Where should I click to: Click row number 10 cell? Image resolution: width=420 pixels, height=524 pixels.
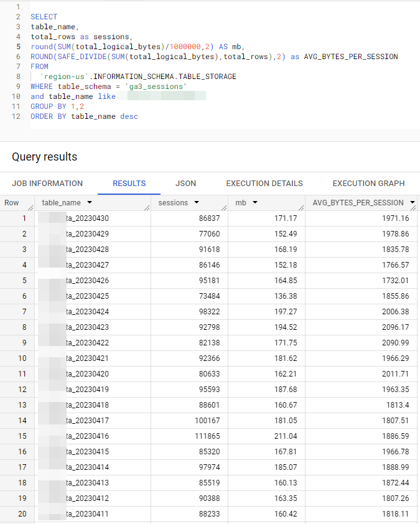click(17, 358)
